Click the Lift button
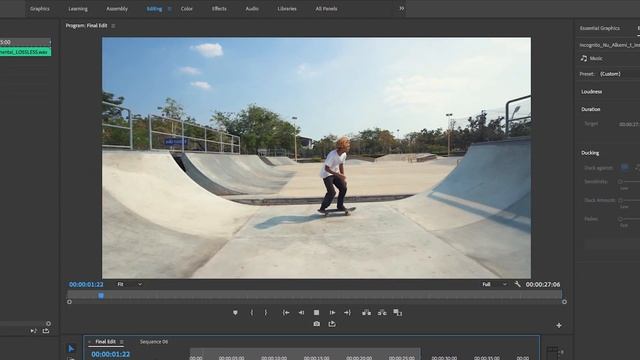Screen dimensions: 640x360 point(366,313)
